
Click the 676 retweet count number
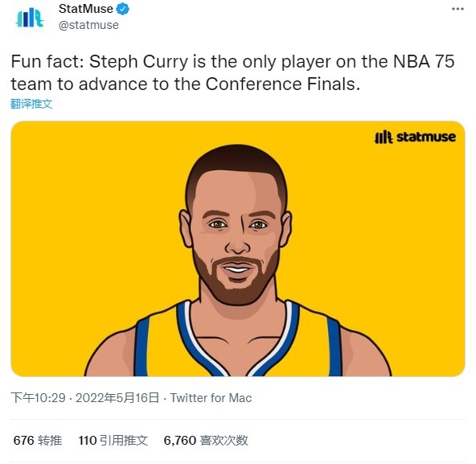23,441
